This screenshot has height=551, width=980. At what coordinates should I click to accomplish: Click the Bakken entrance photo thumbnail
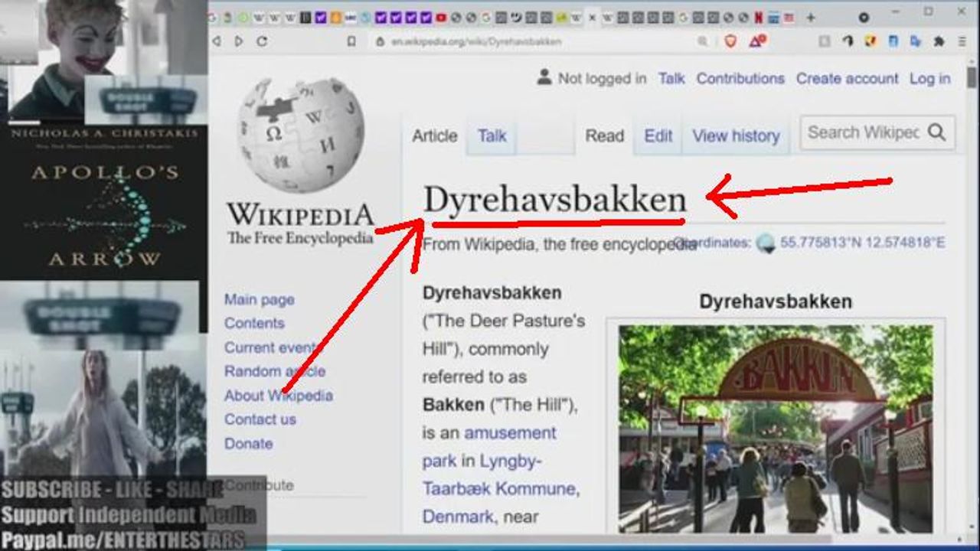(x=775, y=429)
